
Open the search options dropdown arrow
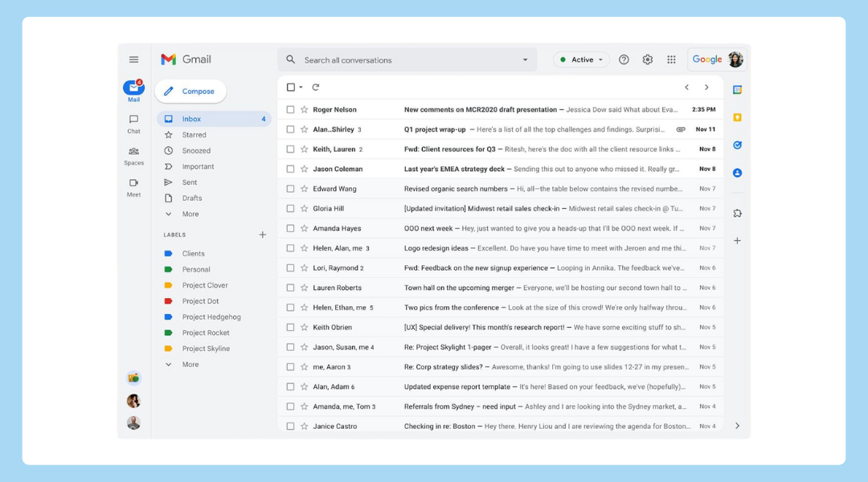click(526, 59)
